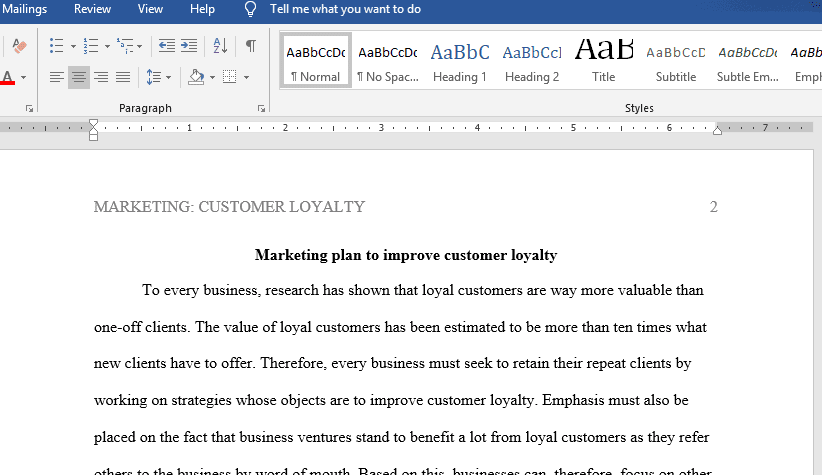
Task: Click line beginning 'one-off clients. The value'
Action: 401,327
